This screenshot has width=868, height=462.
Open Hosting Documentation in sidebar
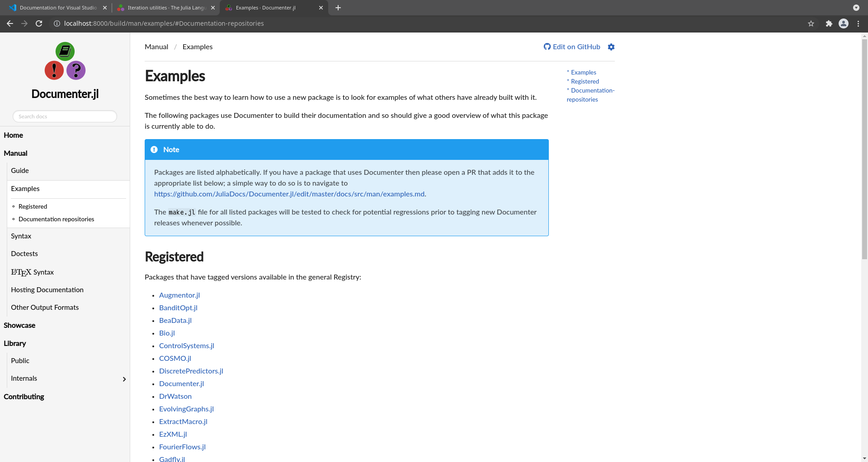47,290
